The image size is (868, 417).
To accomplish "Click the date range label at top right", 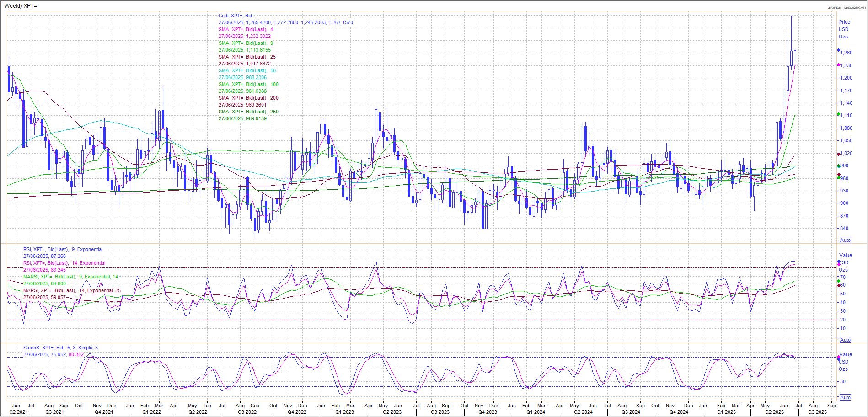I will (x=847, y=8).
